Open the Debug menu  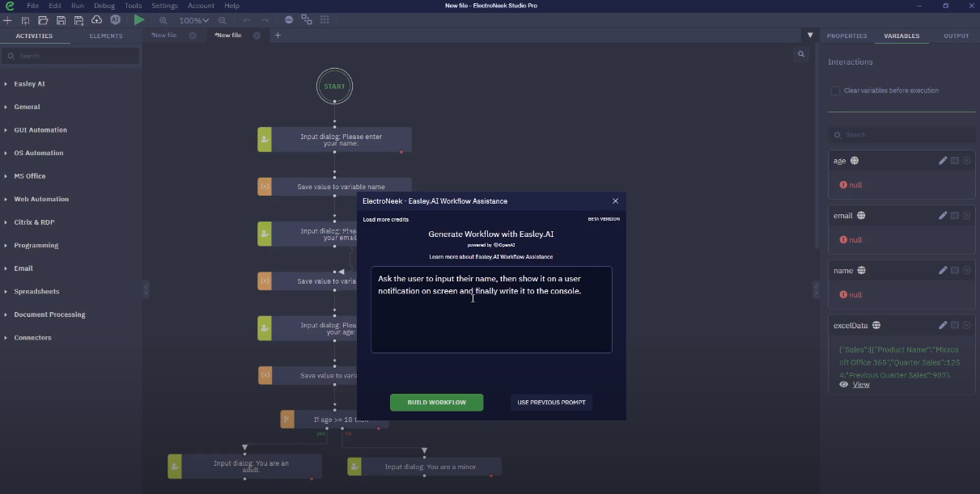pos(104,6)
